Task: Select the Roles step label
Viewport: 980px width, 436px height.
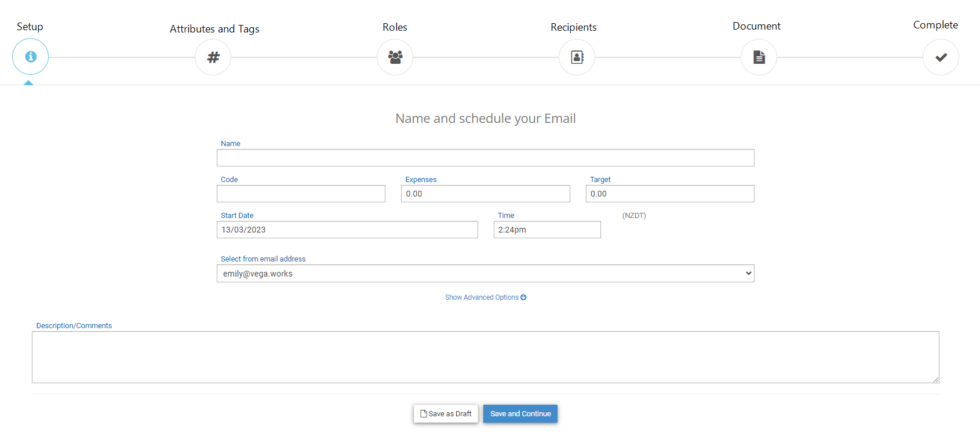Action: click(395, 27)
